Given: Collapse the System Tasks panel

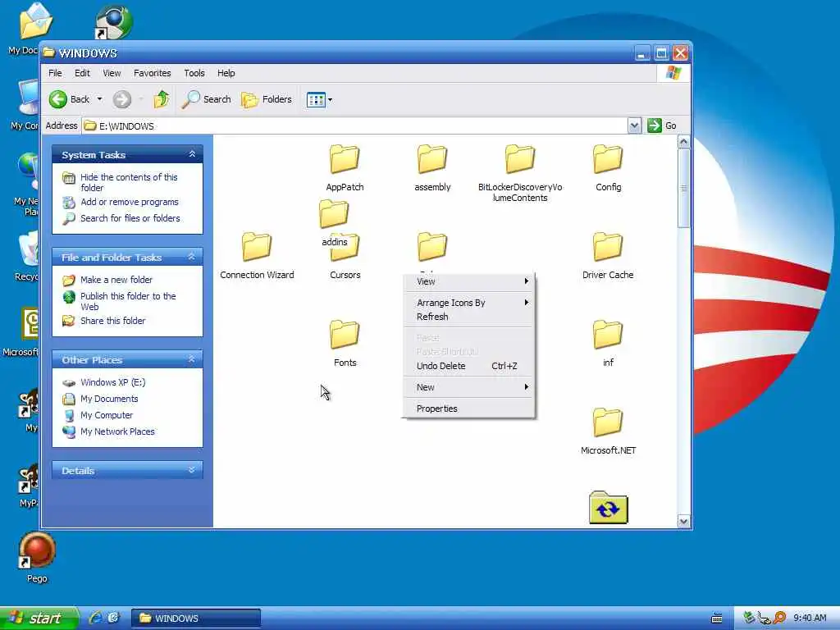Looking at the screenshot, I should click(192, 154).
